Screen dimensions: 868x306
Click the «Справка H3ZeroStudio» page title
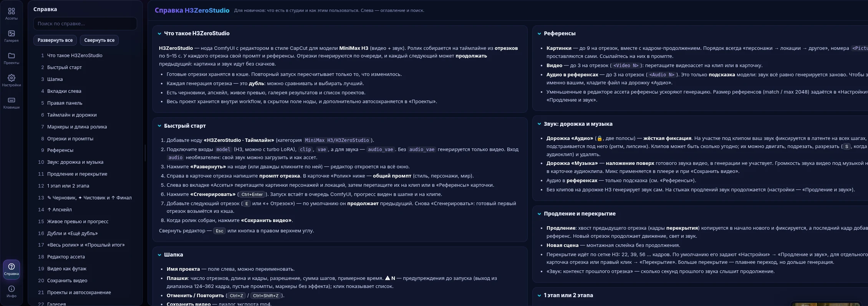point(192,10)
